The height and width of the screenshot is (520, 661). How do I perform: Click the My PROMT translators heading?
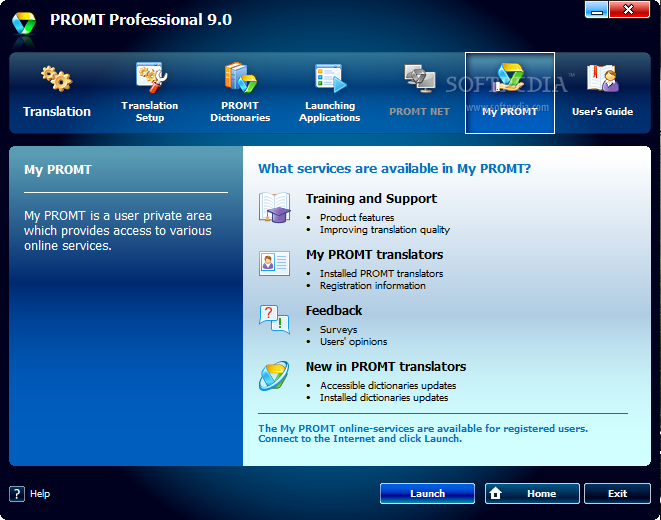[374, 255]
